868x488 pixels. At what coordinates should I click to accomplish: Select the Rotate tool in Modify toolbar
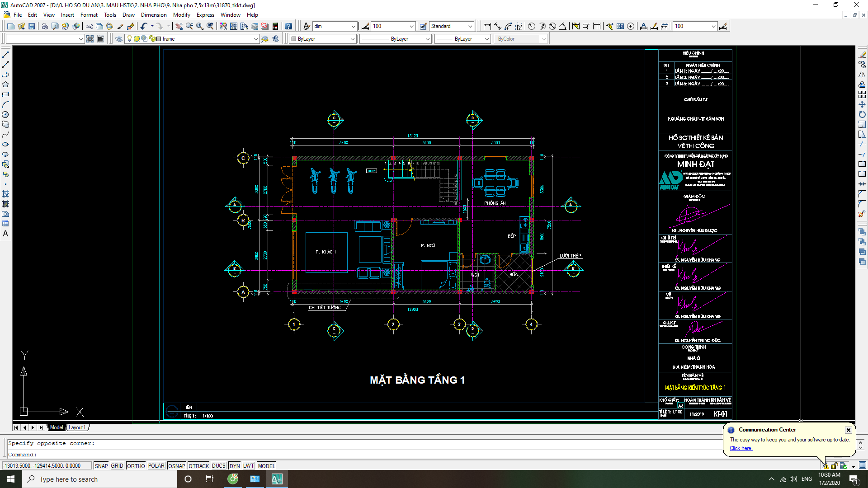tap(862, 114)
